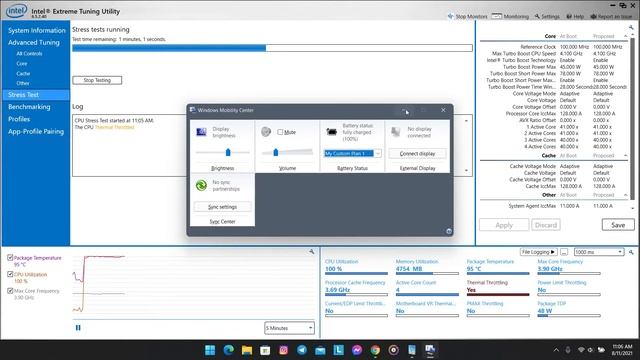Open Profiles in the sidebar

(x=19, y=119)
